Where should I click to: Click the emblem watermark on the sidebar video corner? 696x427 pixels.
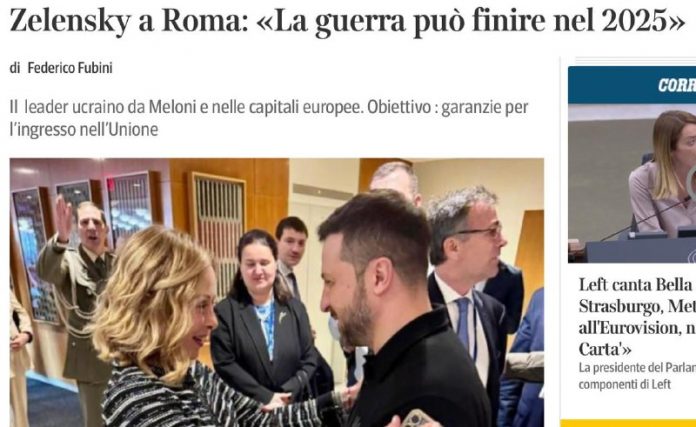692,257
